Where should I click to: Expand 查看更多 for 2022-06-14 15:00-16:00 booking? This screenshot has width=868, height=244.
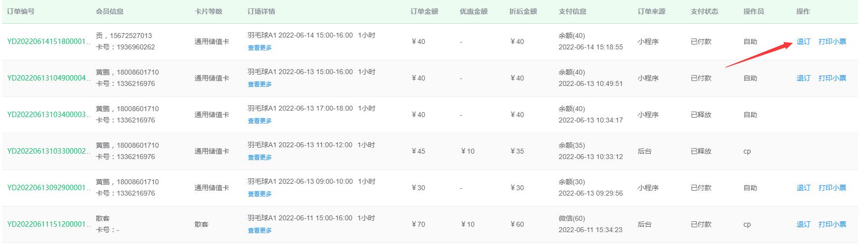click(x=260, y=48)
